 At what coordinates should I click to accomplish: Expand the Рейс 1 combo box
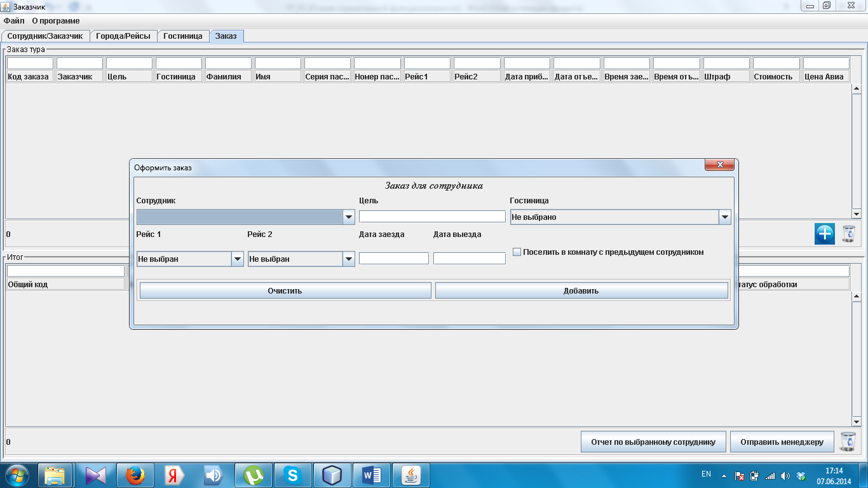(x=237, y=259)
